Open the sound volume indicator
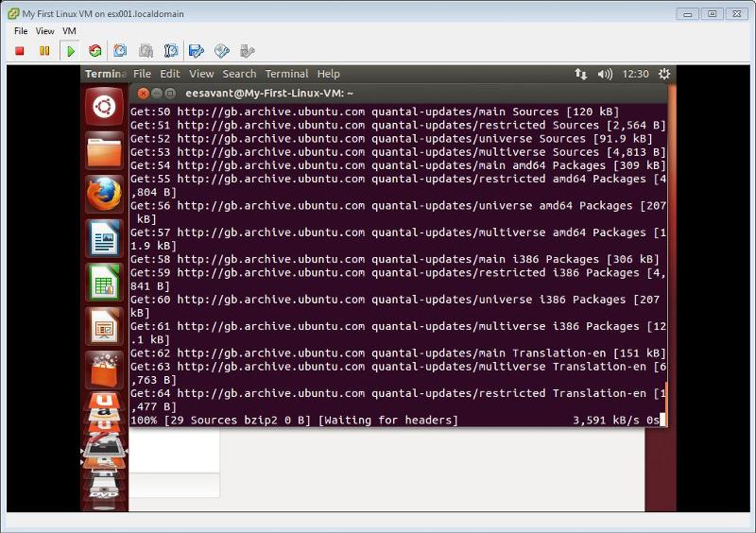Screen dimensions: 756x533 (605, 74)
